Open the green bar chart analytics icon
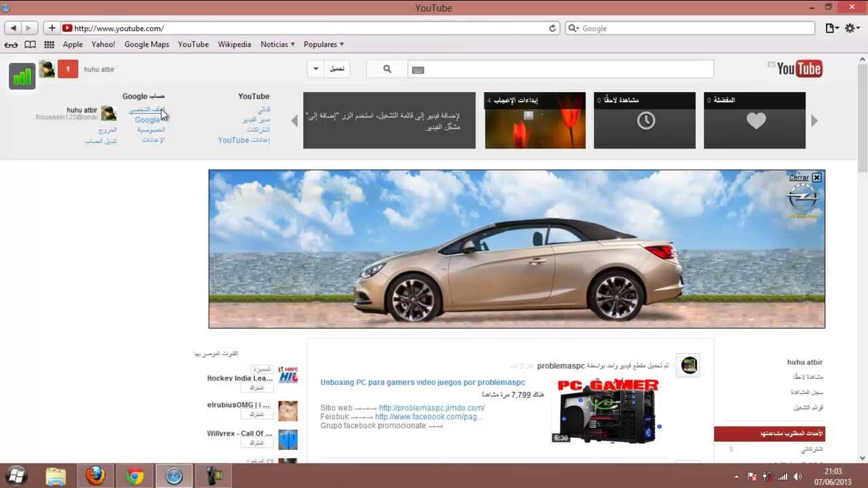The width and height of the screenshot is (868, 488). [22, 76]
